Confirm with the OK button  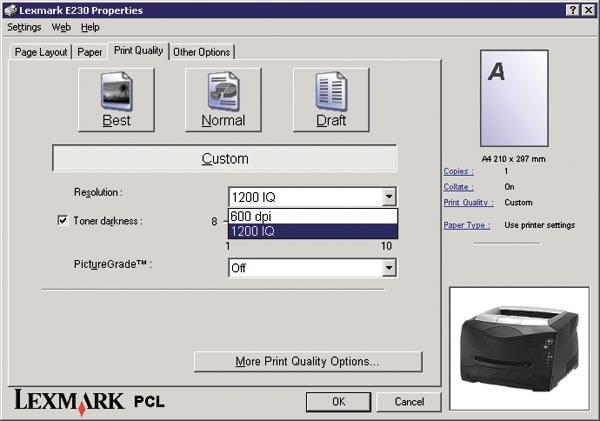tap(338, 401)
